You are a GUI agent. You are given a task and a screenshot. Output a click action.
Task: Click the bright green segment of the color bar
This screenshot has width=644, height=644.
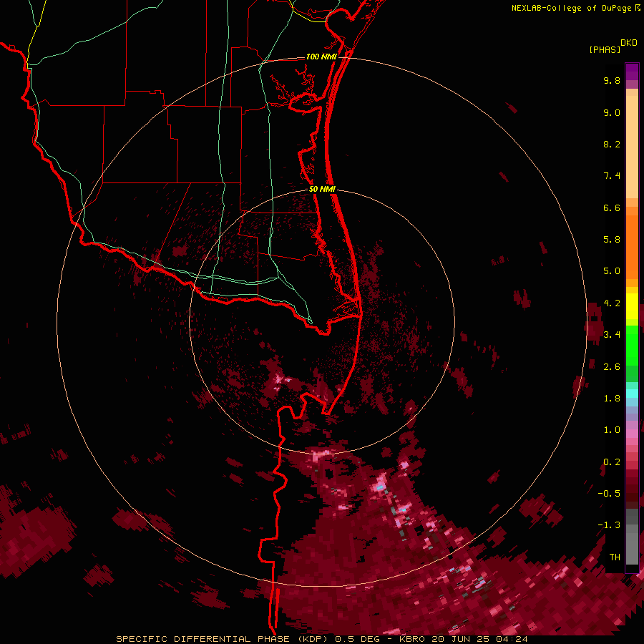[632, 345]
